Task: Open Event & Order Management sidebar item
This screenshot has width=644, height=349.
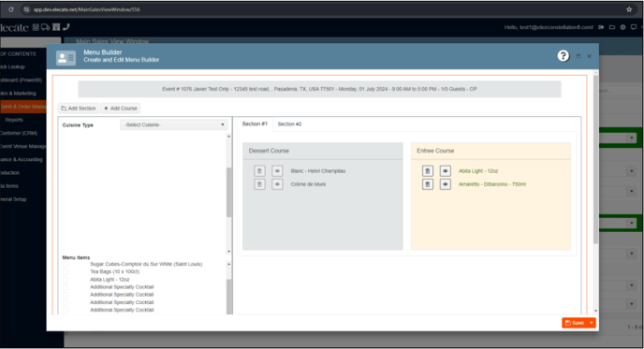Action: pos(23,107)
